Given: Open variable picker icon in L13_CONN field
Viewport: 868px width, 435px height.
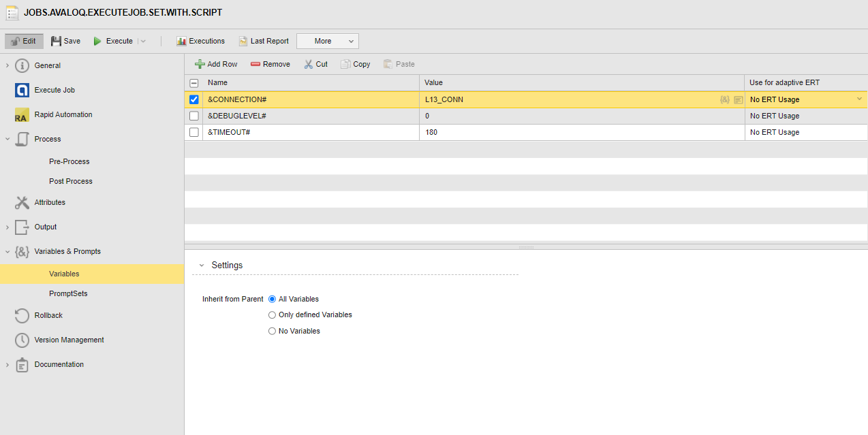Looking at the screenshot, I should click(724, 99).
